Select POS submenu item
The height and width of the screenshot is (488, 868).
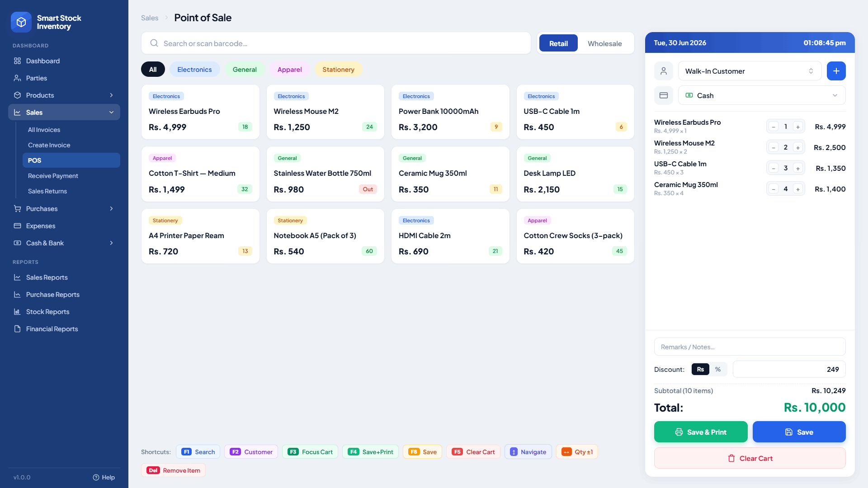click(71, 160)
